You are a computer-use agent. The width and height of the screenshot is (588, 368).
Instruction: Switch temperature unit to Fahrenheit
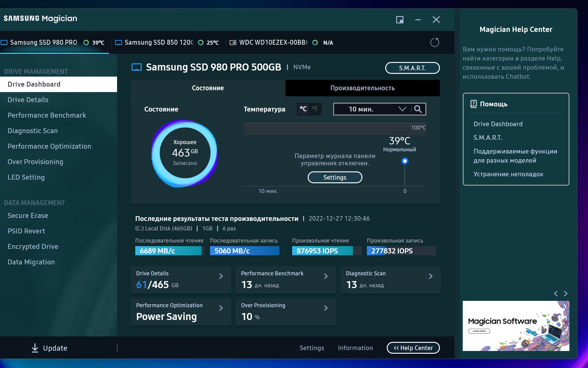315,109
